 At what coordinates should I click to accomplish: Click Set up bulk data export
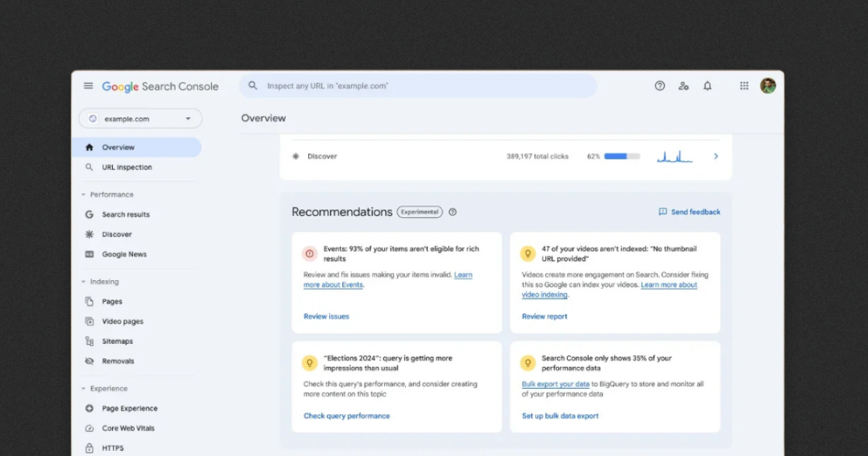pos(561,416)
